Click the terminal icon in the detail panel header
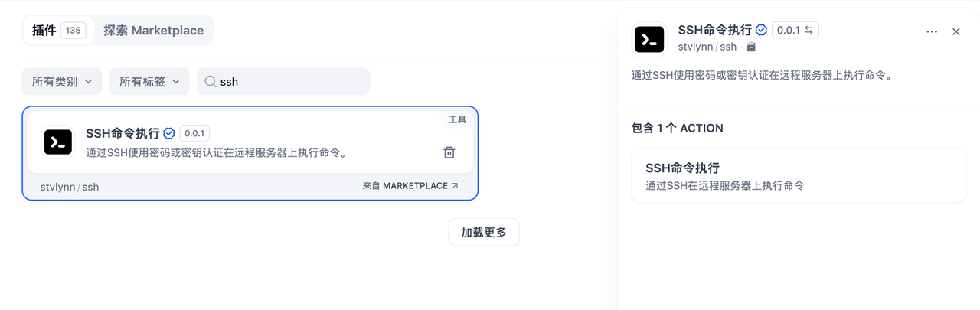The height and width of the screenshot is (310, 980). (x=649, y=40)
